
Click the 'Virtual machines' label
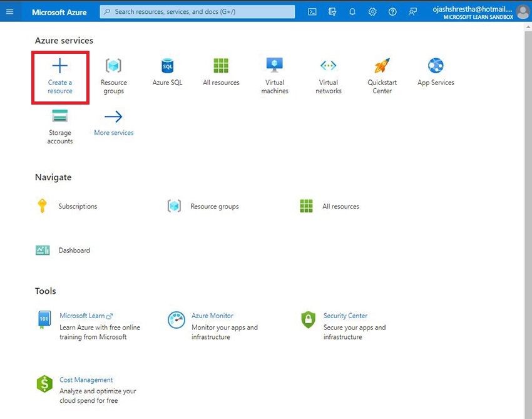[x=275, y=86]
